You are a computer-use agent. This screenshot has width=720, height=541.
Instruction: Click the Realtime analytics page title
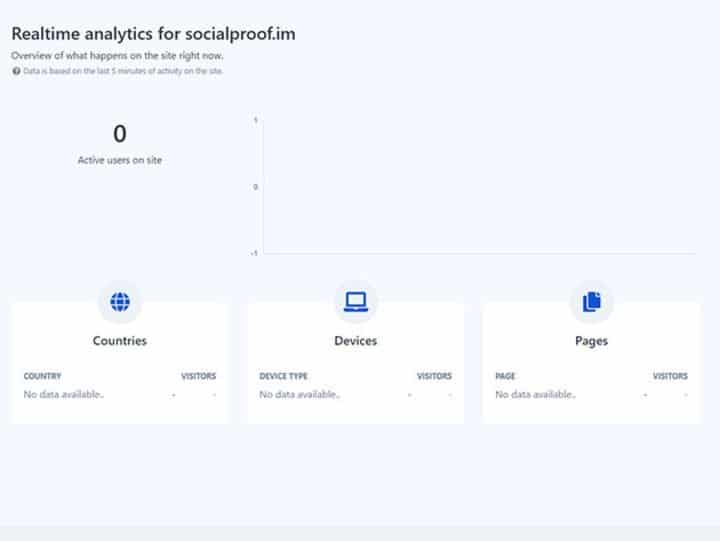point(153,34)
